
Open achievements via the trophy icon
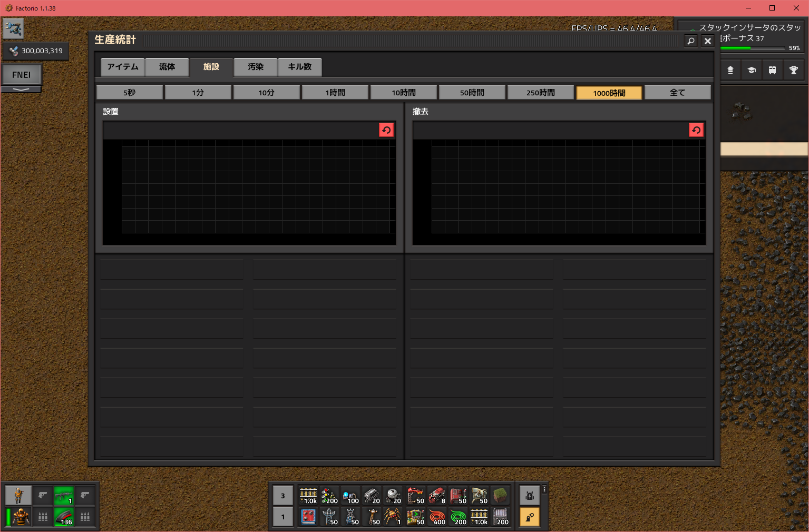pos(794,70)
